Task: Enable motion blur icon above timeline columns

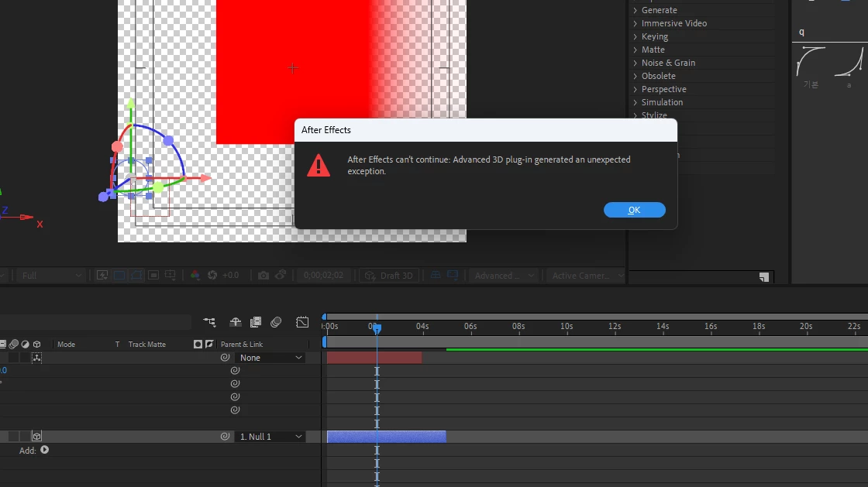Action: point(276,322)
